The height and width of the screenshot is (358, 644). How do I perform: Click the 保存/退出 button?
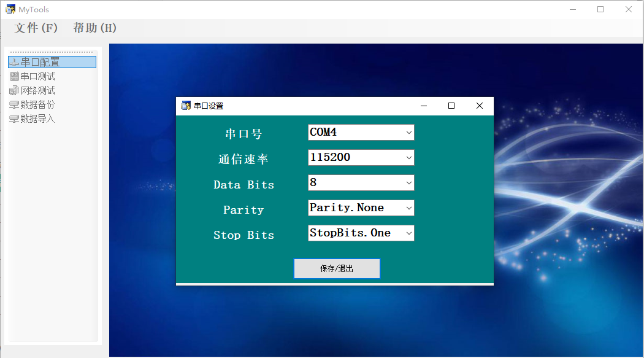click(x=337, y=268)
